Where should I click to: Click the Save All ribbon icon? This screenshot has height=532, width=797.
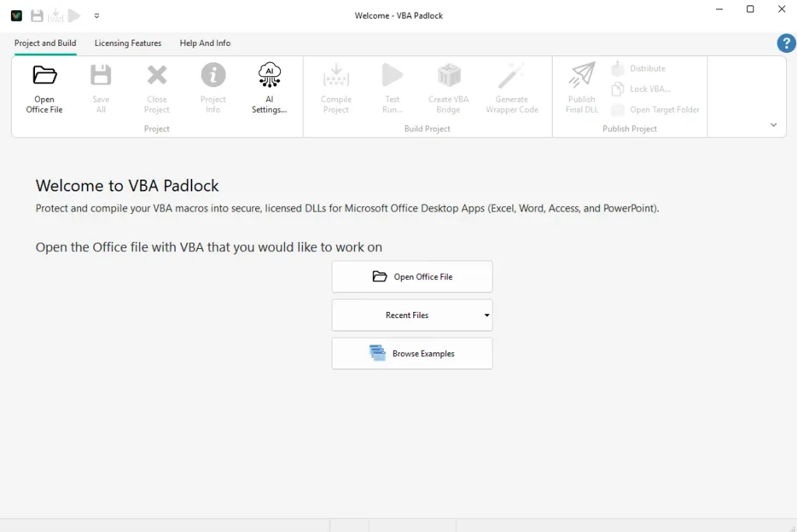[x=100, y=76]
